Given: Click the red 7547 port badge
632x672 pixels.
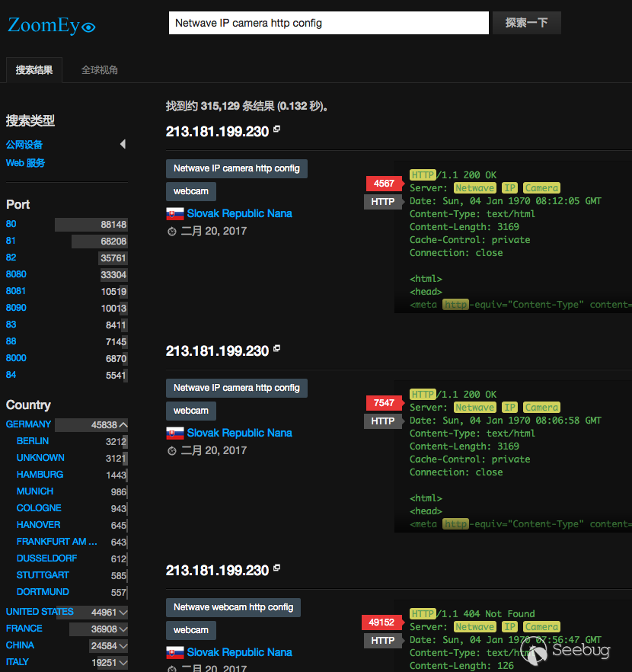Looking at the screenshot, I should click(384, 403).
